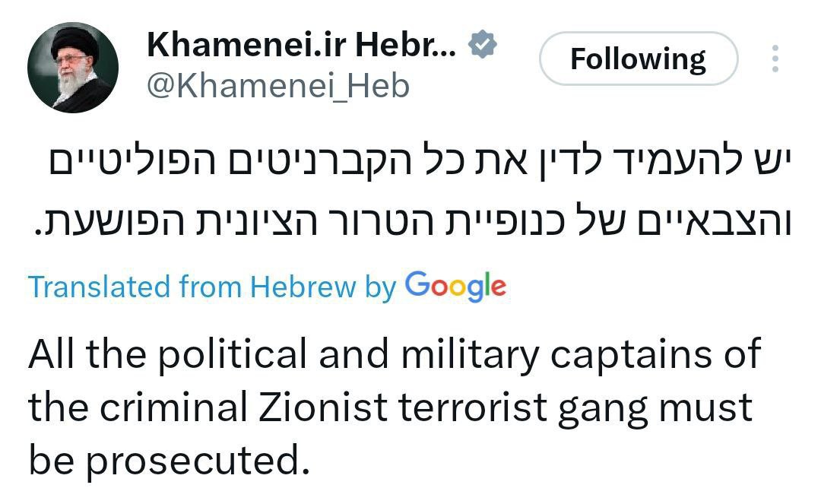
Task: Click the @Khamenei_Heb handle
Action: [x=277, y=86]
